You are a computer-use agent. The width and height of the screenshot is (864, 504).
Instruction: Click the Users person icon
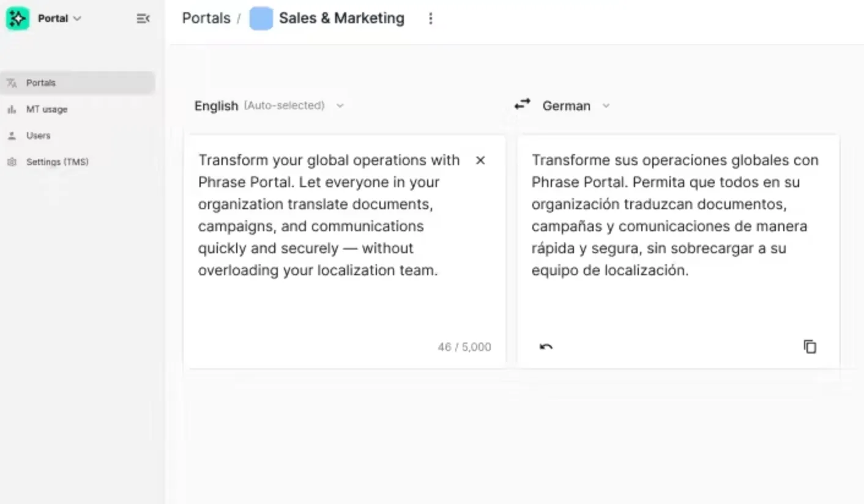tap(12, 135)
